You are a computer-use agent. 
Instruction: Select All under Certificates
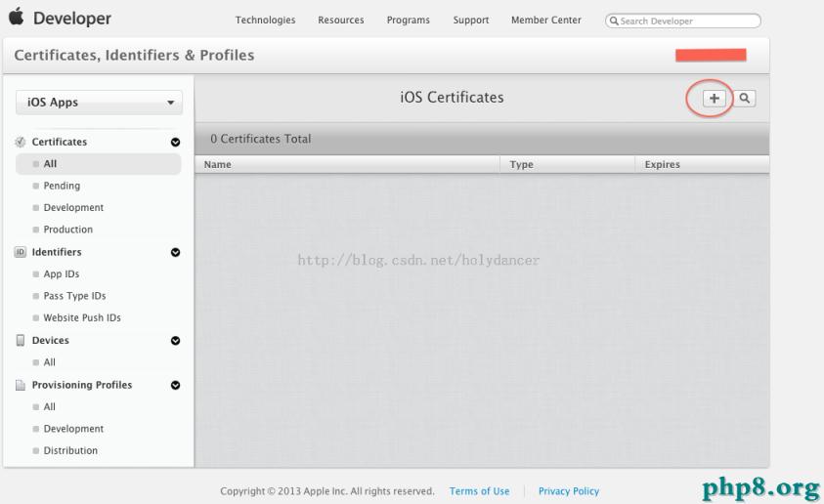99,164
